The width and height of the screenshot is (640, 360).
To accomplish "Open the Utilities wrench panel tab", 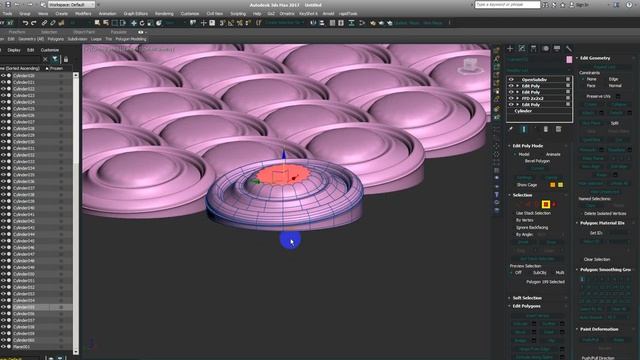I will [x=569, y=49].
